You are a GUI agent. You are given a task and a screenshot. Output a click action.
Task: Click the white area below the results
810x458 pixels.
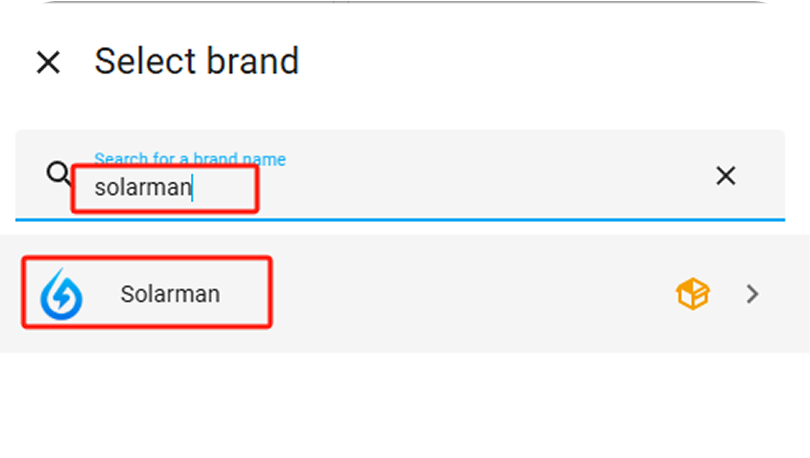(x=405, y=405)
